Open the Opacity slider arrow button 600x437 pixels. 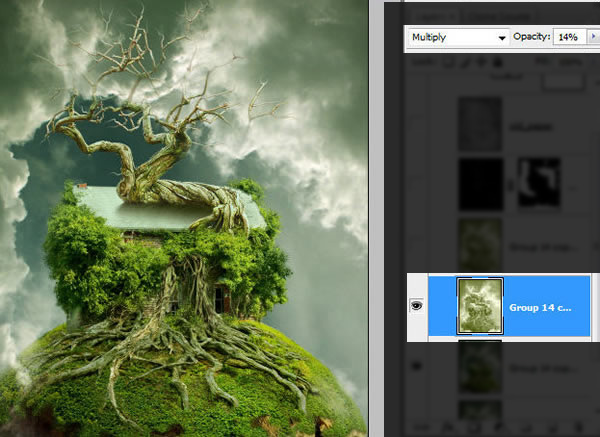tap(593, 37)
